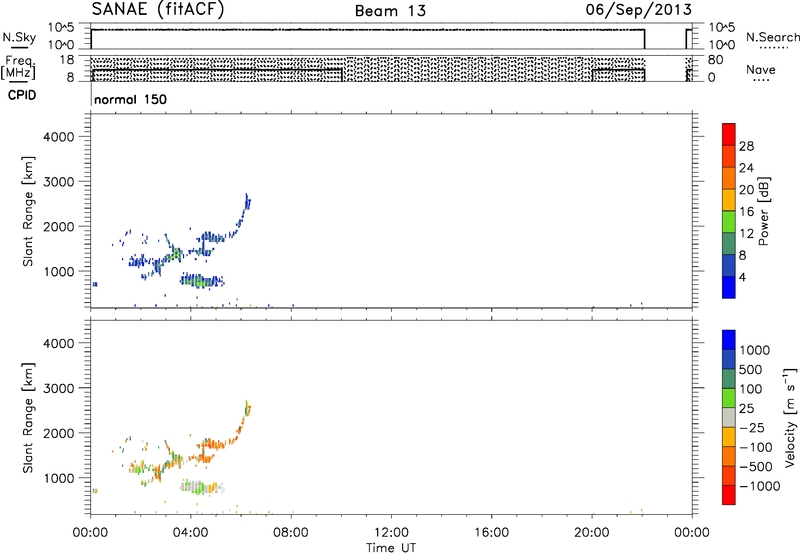Click the Power colorbar segment between 20 and 24
800x554 pixels.
729,178
